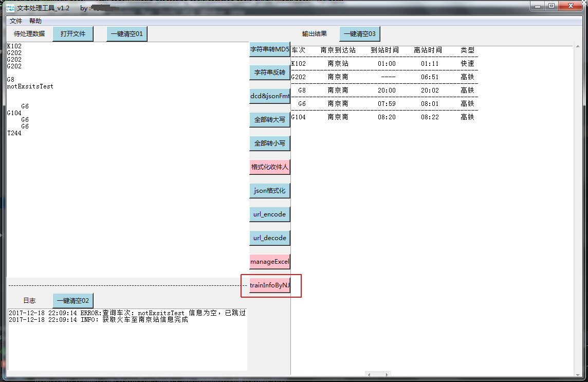Click the G8 line in input text
The image size is (588, 382).
[10, 80]
